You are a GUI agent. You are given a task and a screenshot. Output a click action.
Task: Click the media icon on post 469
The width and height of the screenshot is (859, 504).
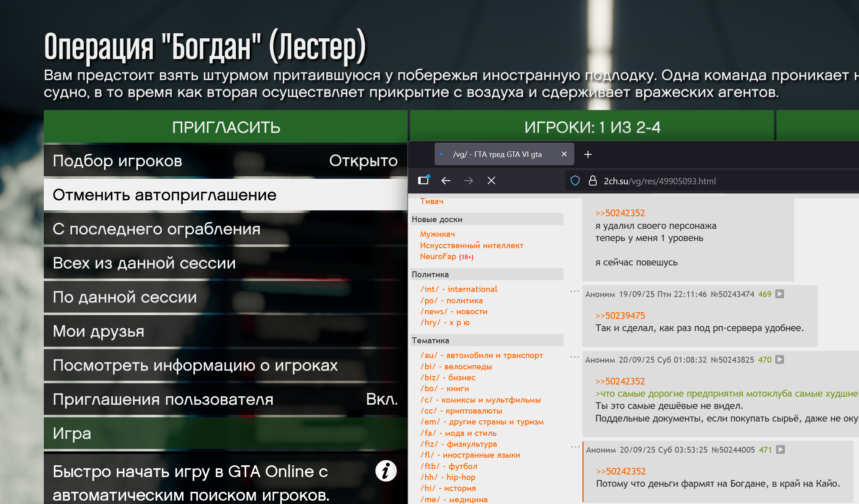[780, 294]
